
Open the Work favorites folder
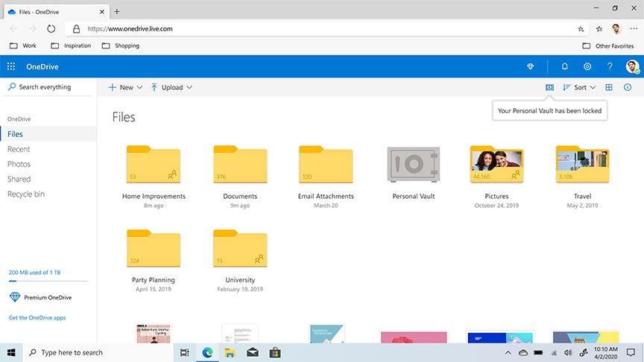pos(23,45)
